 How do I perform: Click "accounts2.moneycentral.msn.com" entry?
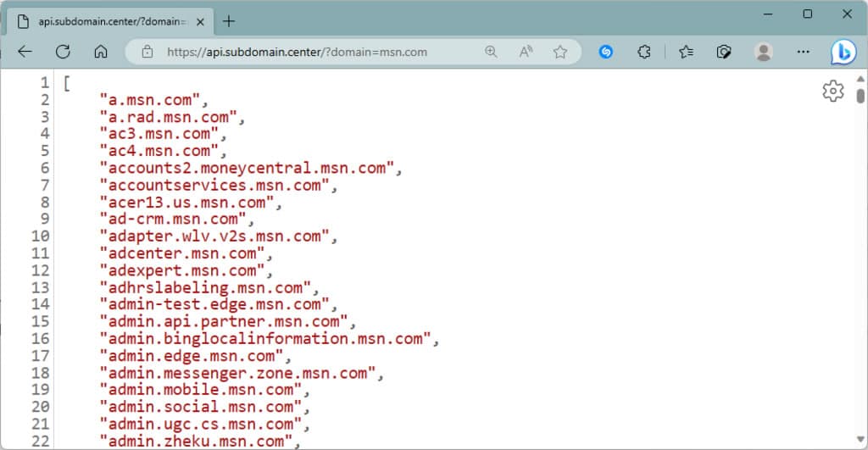(x=247, y=169)
